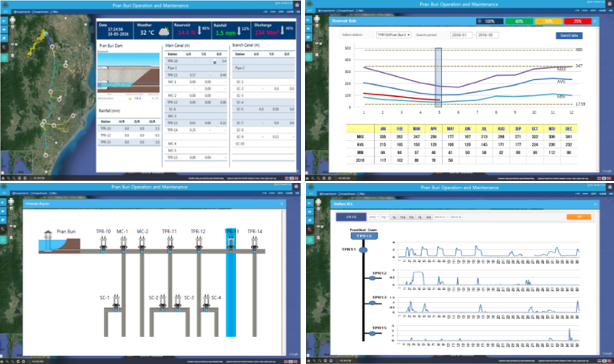Click the blue tab button in the Station WL toolbar

pyautogui.click(x=351, y=217)
